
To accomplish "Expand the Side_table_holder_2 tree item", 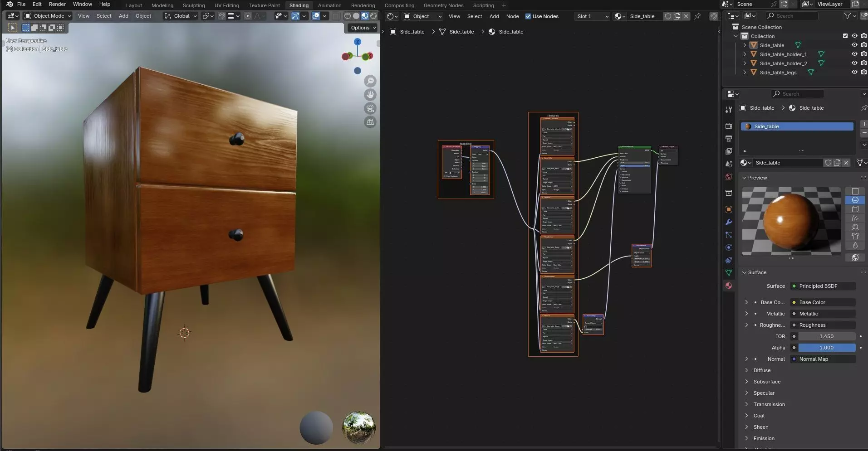I will pyautogui.click(x=745, y=63).
